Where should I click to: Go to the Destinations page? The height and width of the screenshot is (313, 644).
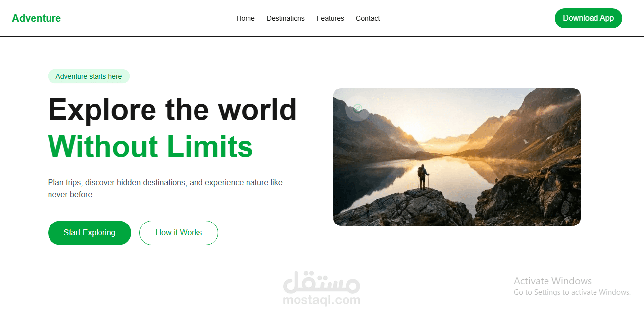click(286, 18)
